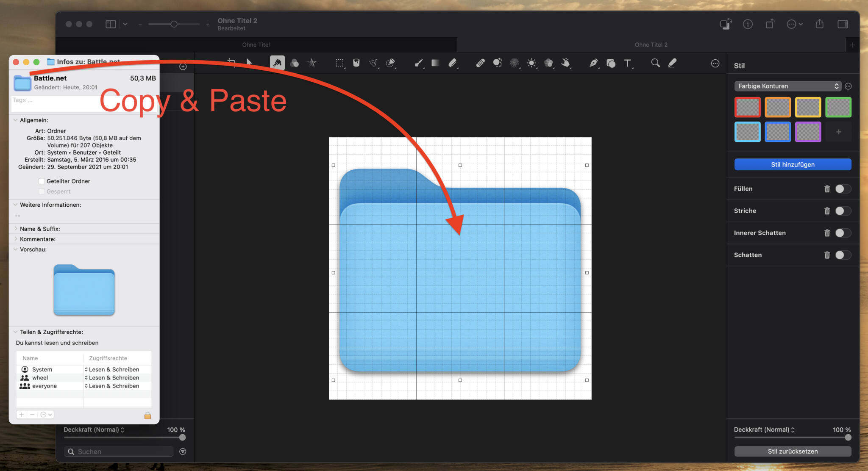This screenshot has height=471, width=868.
Task: Select the green outline style swatch
Action: coord(838,107)
